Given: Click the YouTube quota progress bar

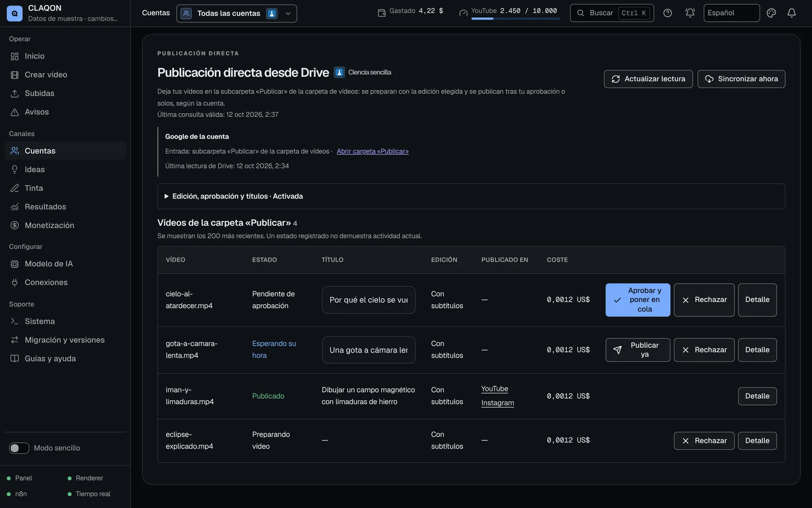Looking at the screenshot, I should point(516,19).
